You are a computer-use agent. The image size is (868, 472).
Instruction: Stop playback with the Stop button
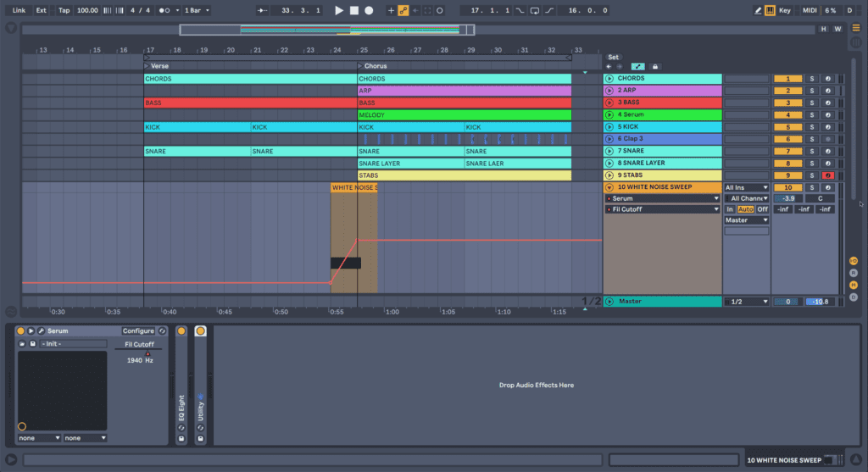tap(354, 10)
